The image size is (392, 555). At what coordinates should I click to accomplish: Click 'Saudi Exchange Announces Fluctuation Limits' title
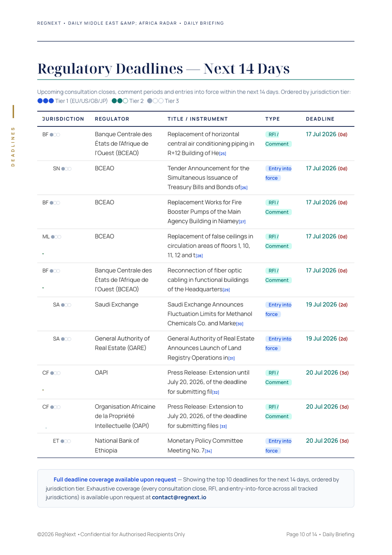[210, 314]
